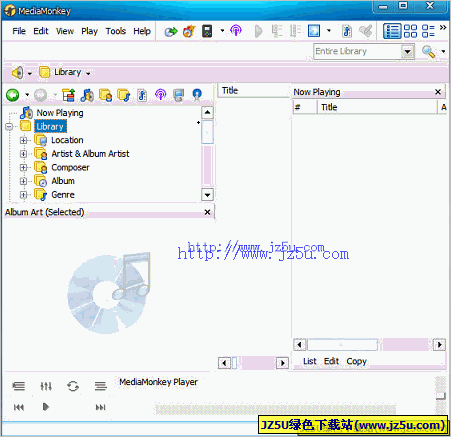Click Copy in Now Playing panel

pyautogui.click(x=356, y=362)
